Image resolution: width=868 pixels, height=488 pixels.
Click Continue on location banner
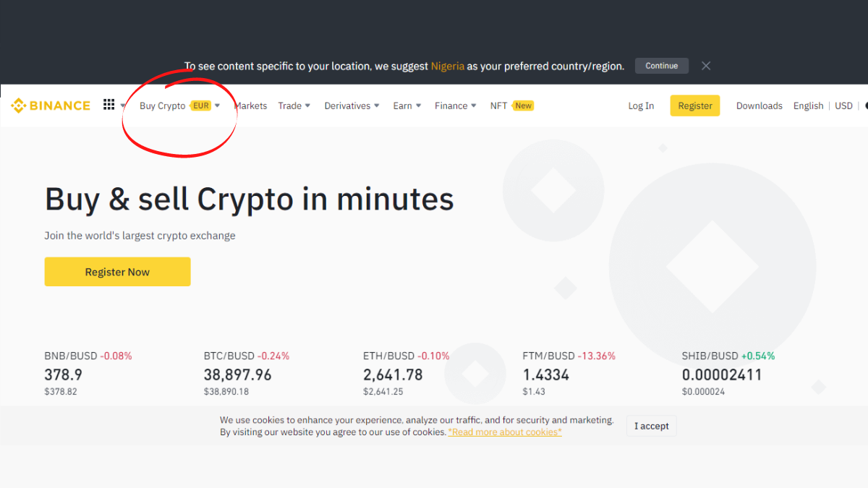click(662, 66)
